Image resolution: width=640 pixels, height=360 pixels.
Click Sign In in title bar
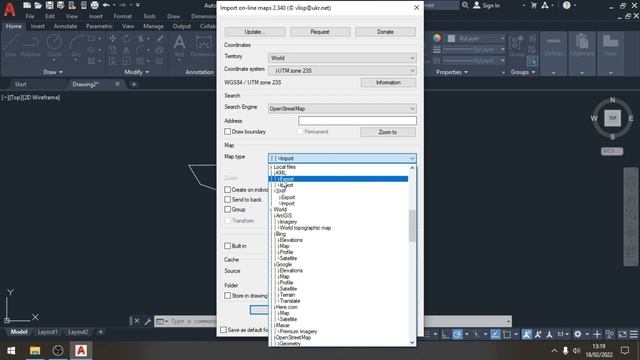[487, 5]
